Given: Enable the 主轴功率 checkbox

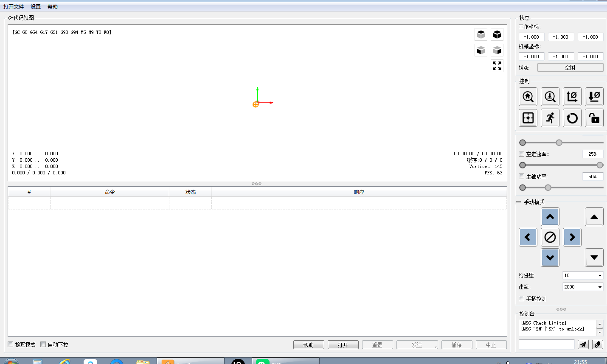Looking at the screenshot, I should point(522,176).
